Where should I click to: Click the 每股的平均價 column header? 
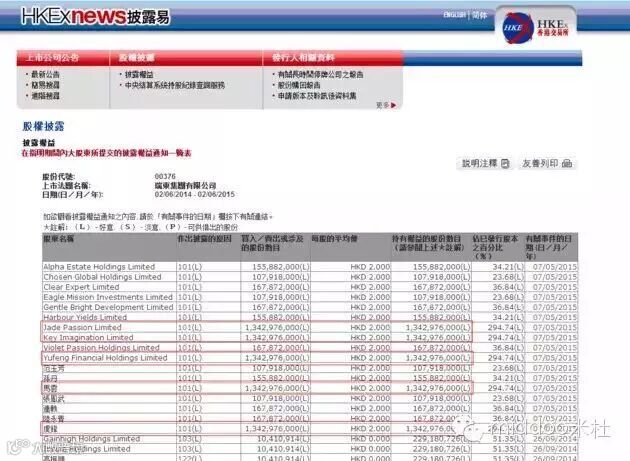(x=334, y=239)
